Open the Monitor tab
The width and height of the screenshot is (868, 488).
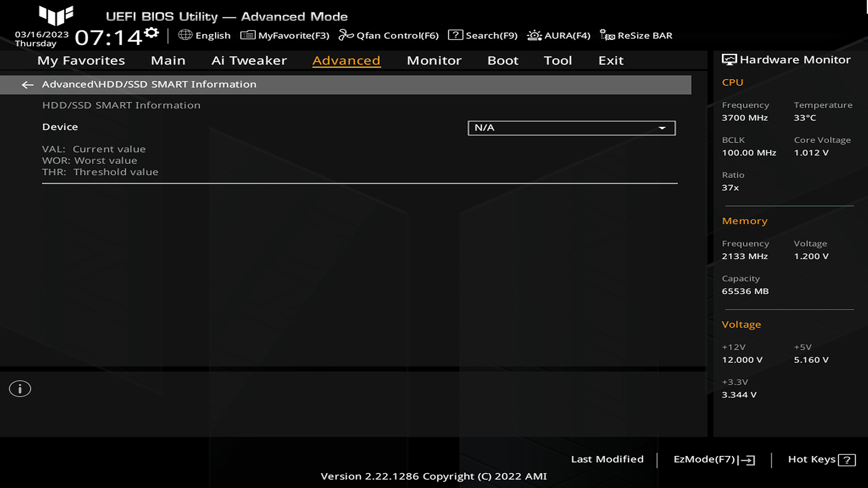click(434, 61)
